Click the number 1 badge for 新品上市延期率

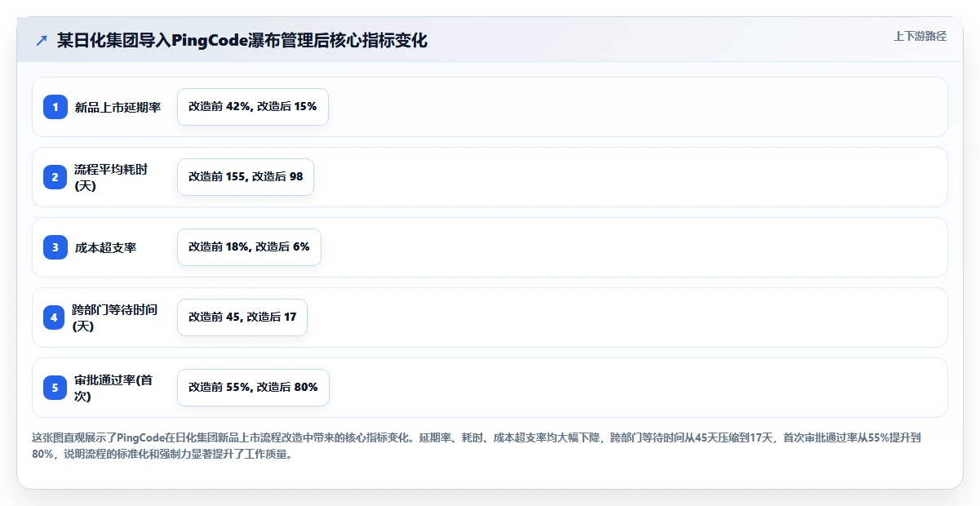(x=55, y=107)
